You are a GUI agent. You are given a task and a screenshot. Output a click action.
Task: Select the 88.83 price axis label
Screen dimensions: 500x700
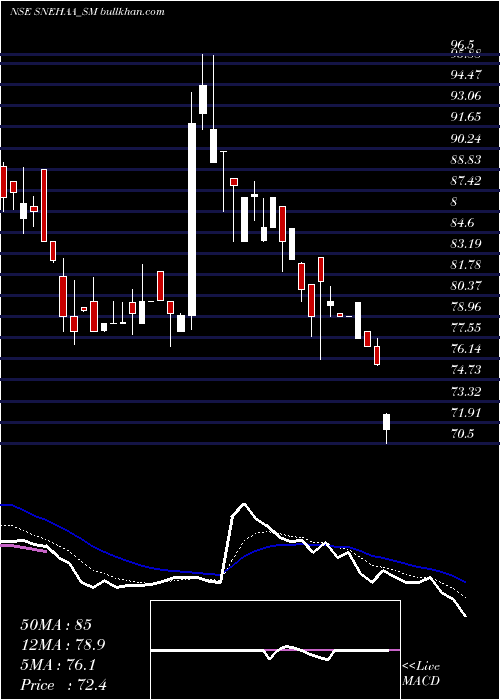coord(466,160)
